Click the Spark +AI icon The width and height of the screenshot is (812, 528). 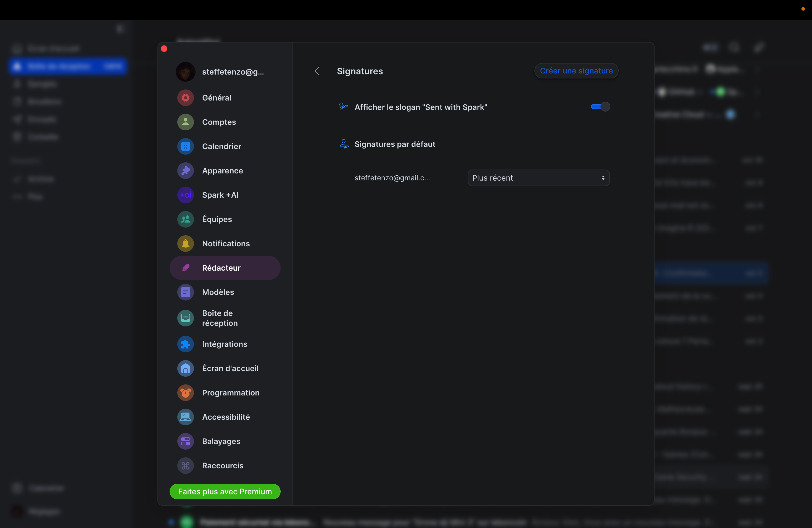click(185, 195)
